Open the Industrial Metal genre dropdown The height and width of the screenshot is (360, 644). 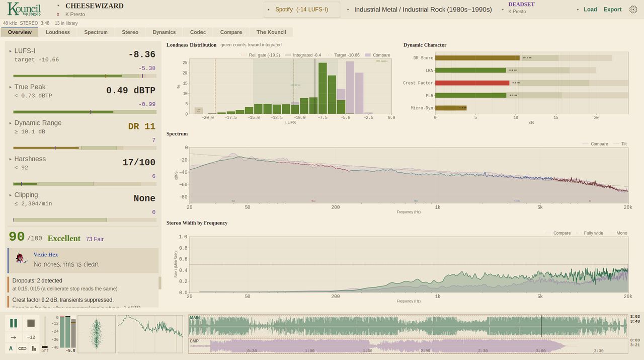[420, 10]
